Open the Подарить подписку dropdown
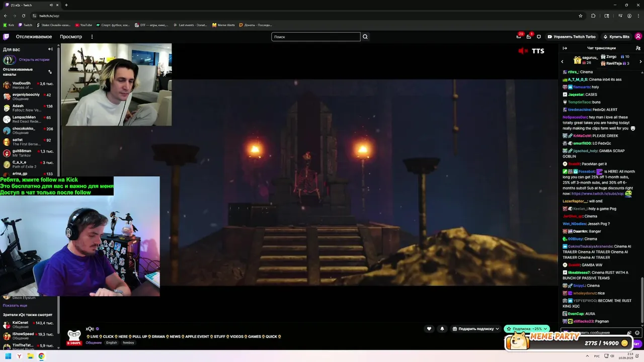Viewport: 644px width, 362px height. pos(476,329)
